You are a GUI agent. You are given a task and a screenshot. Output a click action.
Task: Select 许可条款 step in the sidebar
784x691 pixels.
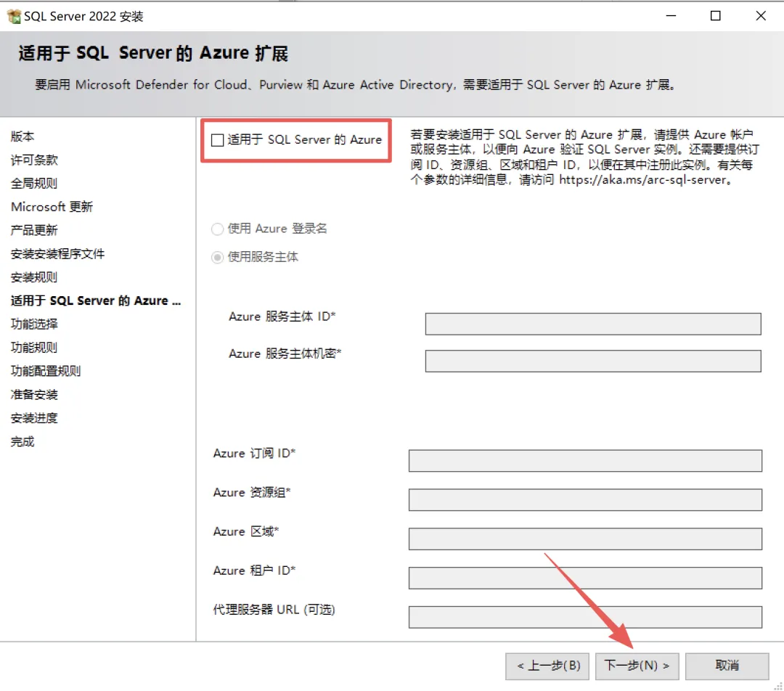click(34, 160)
